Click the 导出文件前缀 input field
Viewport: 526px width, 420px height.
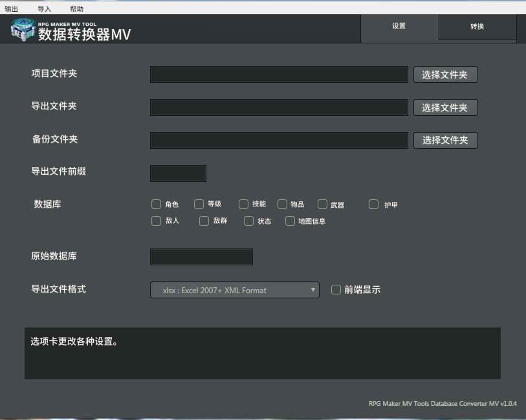coord(178,173)
